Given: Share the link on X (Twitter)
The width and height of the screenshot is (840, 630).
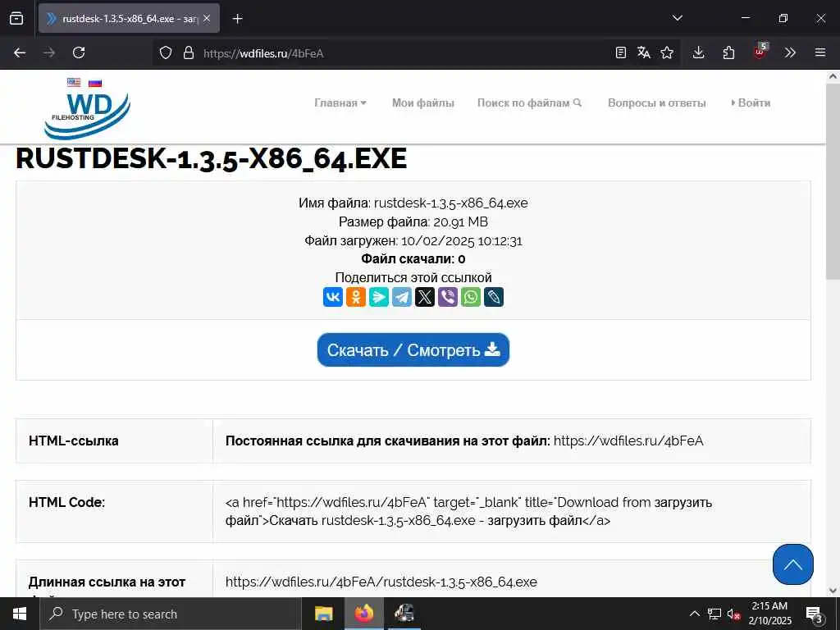Looking at the screenshot, I should (425, 297).
